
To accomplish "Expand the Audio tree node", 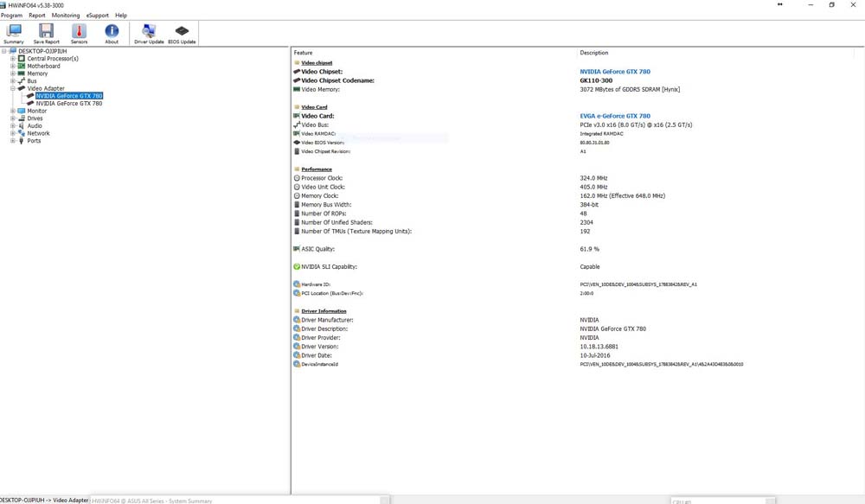I will 13,125.
